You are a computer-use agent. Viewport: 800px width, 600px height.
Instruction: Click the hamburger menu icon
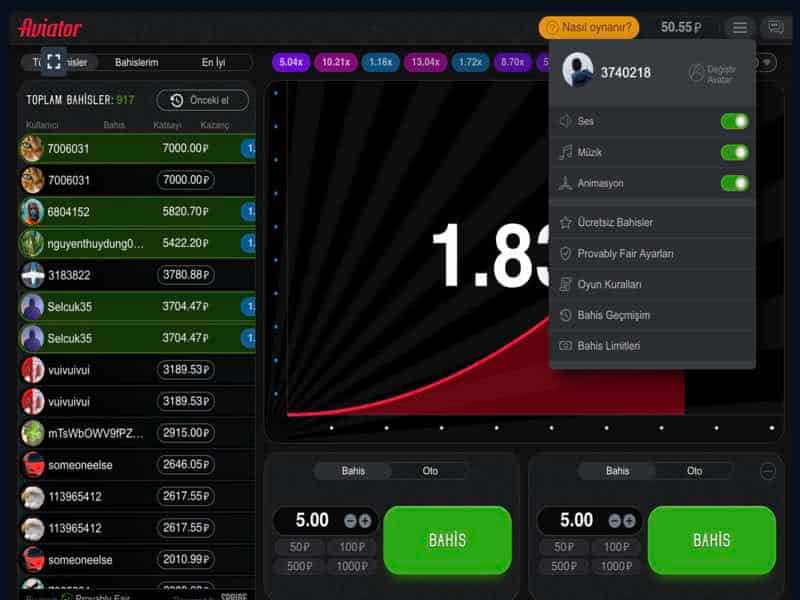[x=739, y=28]
